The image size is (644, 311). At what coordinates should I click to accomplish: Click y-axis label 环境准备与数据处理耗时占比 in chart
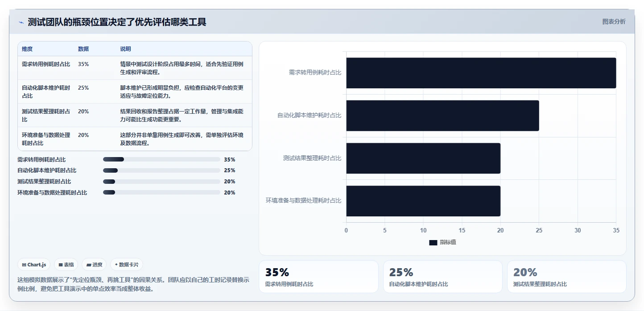[303, 200]
